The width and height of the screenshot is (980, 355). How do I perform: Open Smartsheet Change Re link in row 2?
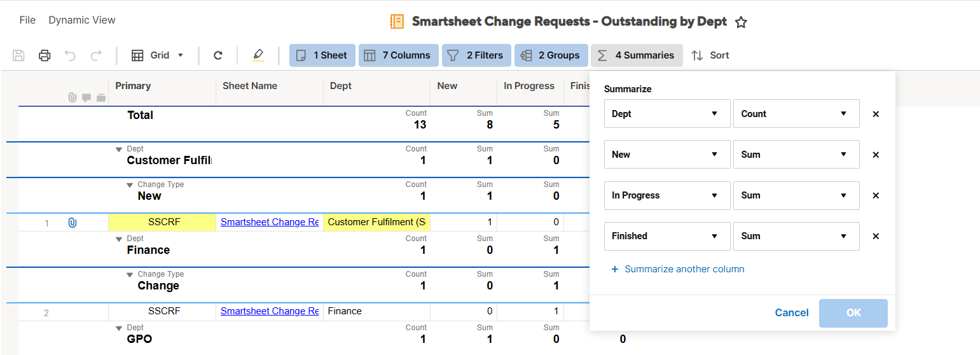pos(270,311)
